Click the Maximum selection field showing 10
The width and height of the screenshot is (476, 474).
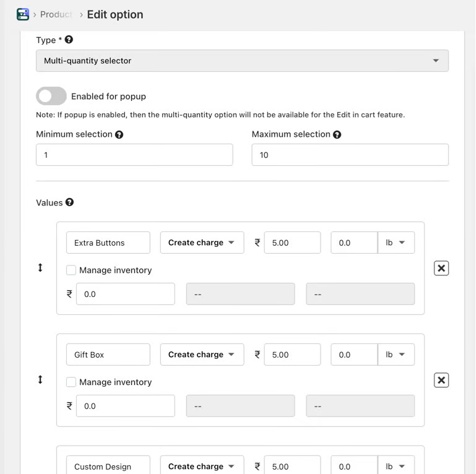pos(350,155)
